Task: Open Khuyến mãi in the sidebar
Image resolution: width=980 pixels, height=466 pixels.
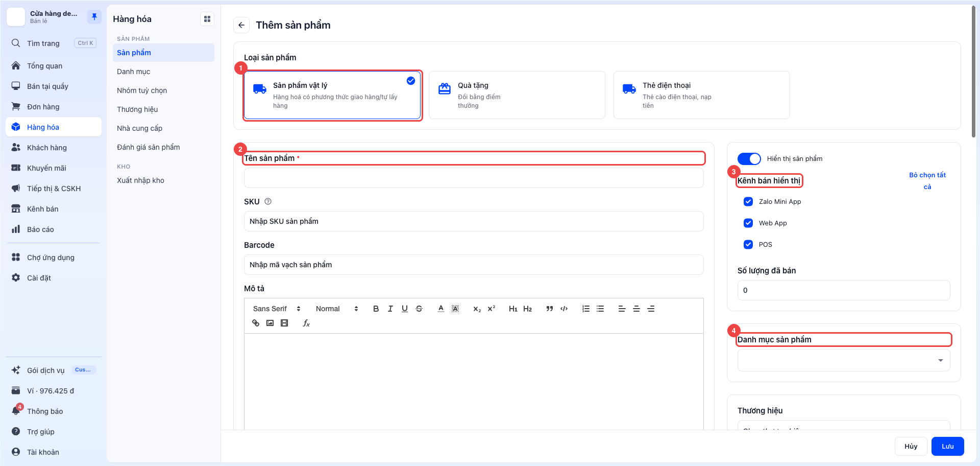Action: tap(54, 168)
